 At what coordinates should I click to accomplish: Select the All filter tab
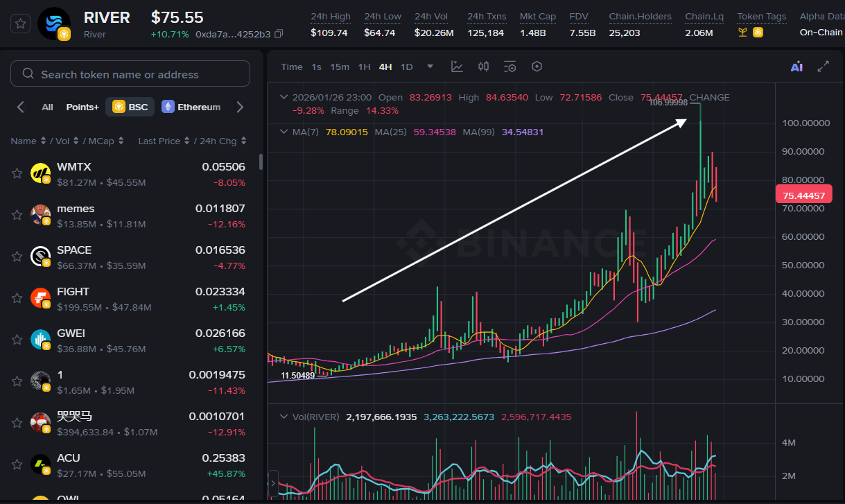click(x=47, y=107)
